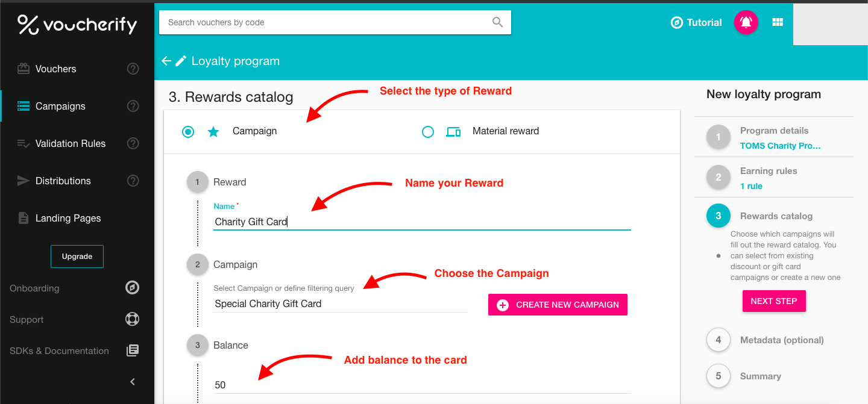Click the notifications bell icon
Viewport: 868px width, 404px height.
tap(746, 22)
